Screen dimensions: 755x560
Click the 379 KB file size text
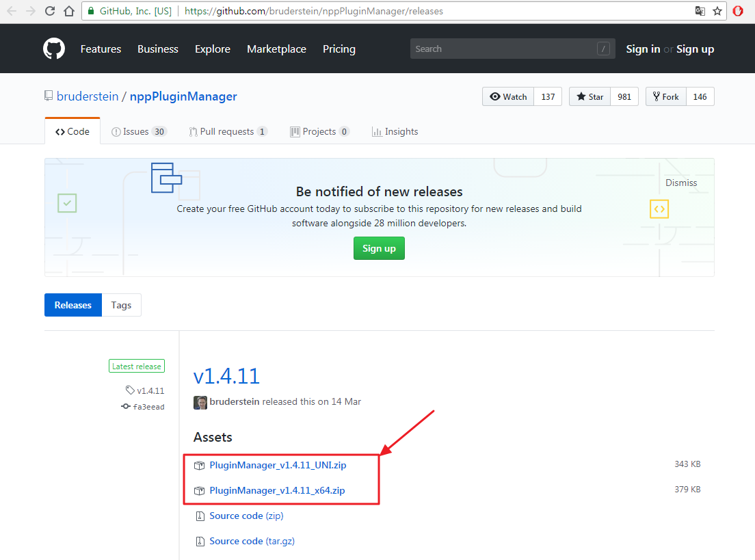[x=687, y=489]
